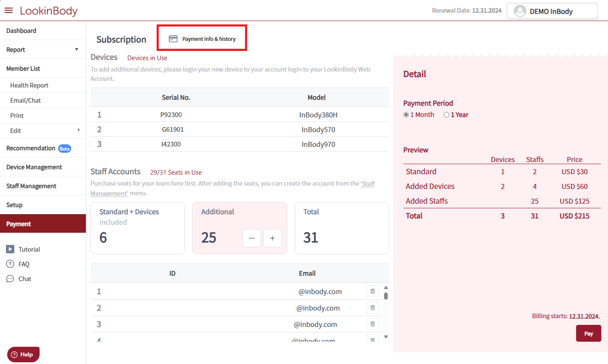Increase additional seats with plus button
608x364 pixels.
pyautogui.click(x=272, y=238)
